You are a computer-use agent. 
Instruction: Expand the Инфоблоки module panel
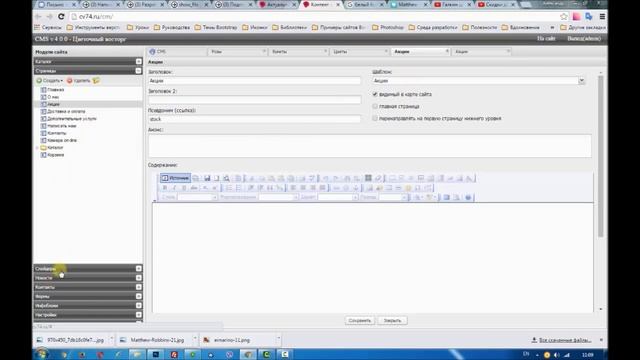coord(139,306)
